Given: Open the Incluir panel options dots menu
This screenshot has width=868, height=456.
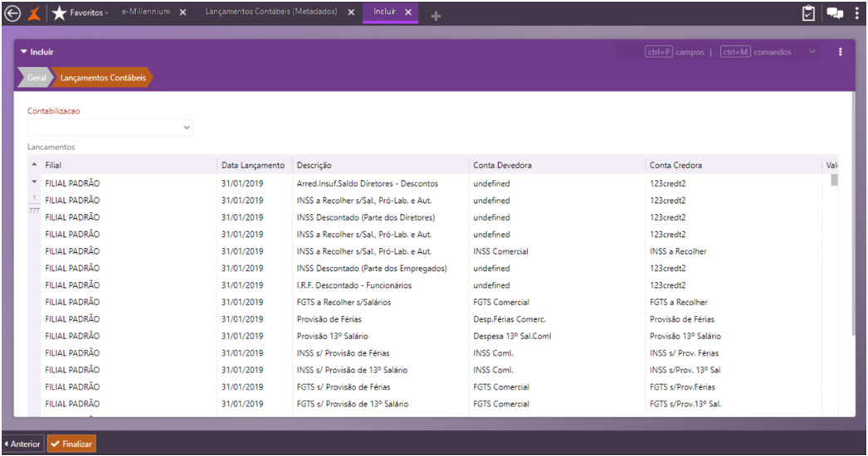Looking at the screenshot, I should 840,52.
